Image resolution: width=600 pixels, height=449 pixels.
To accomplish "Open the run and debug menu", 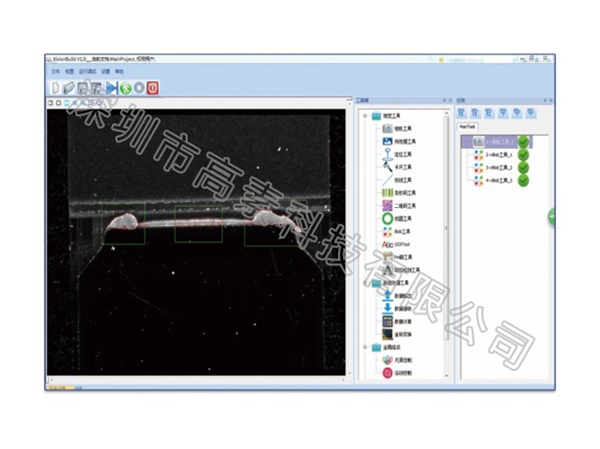I will pos(88,72).
